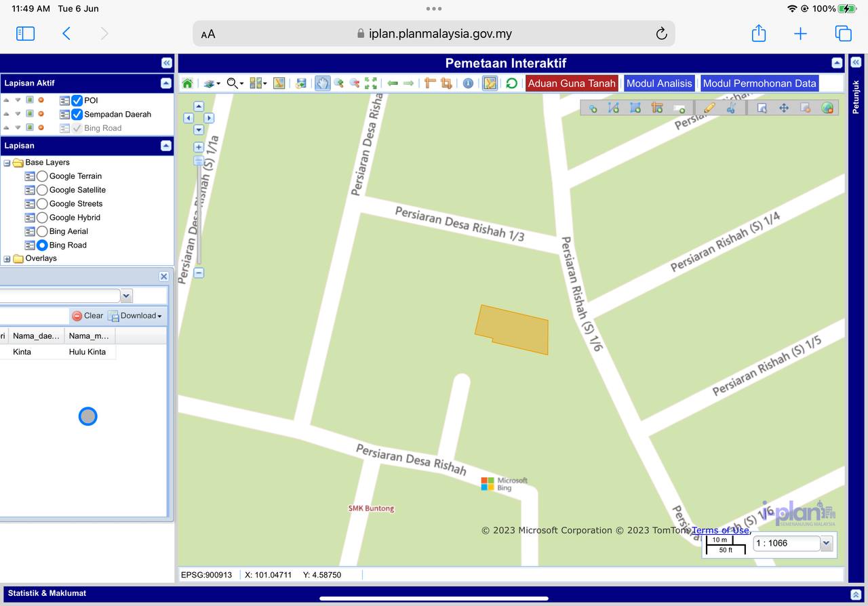Screen dimensions: 868x606
Task: Click the map zoom slider handle
Action: coord(199,161)
